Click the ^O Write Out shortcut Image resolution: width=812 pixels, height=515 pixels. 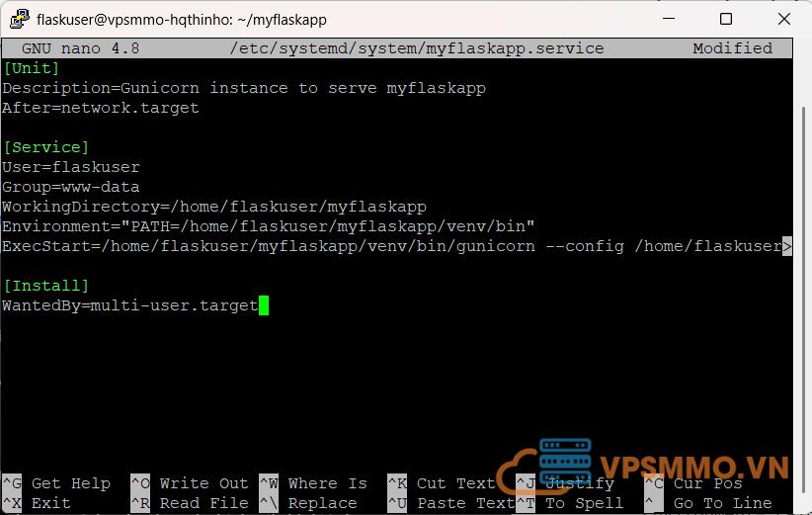[189, 483]
